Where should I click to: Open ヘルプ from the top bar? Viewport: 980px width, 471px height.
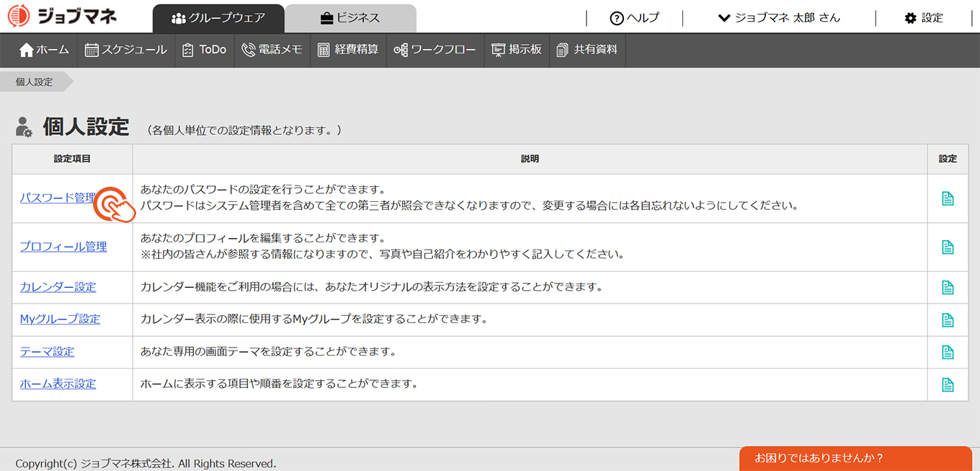(x=634, y=18)
